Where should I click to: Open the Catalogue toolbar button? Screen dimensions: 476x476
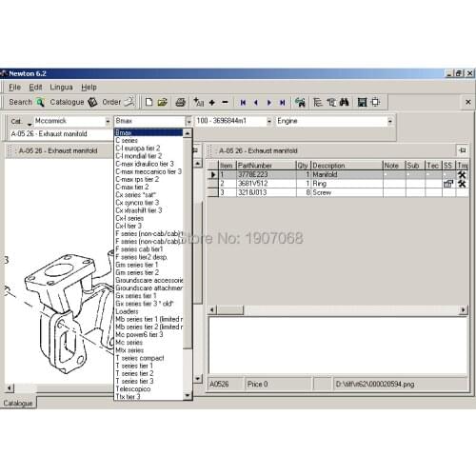click(x=73, y=102)
